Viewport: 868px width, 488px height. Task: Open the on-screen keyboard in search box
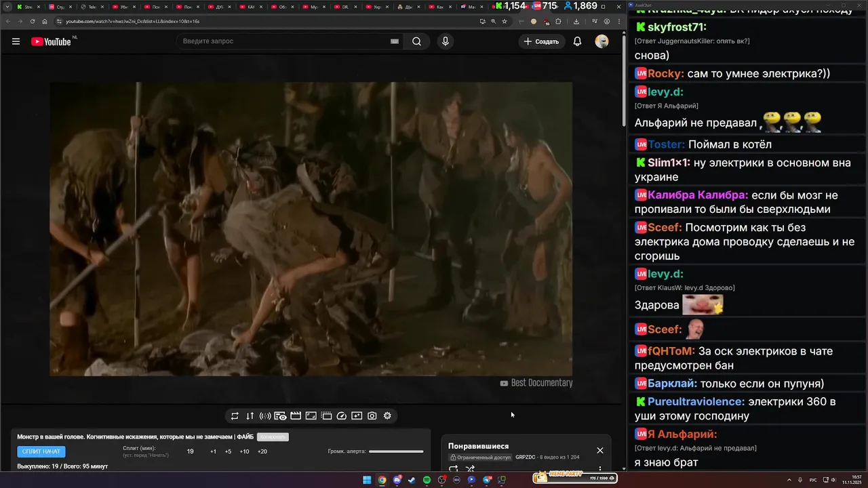coord(395,41)
